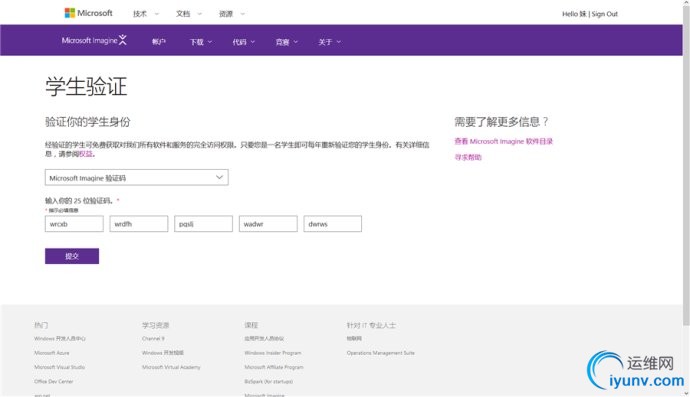Open the Operations Management Suite footer link
This screenshot has width=690, height=397.
pyautogui.click(x=381, y=353)
